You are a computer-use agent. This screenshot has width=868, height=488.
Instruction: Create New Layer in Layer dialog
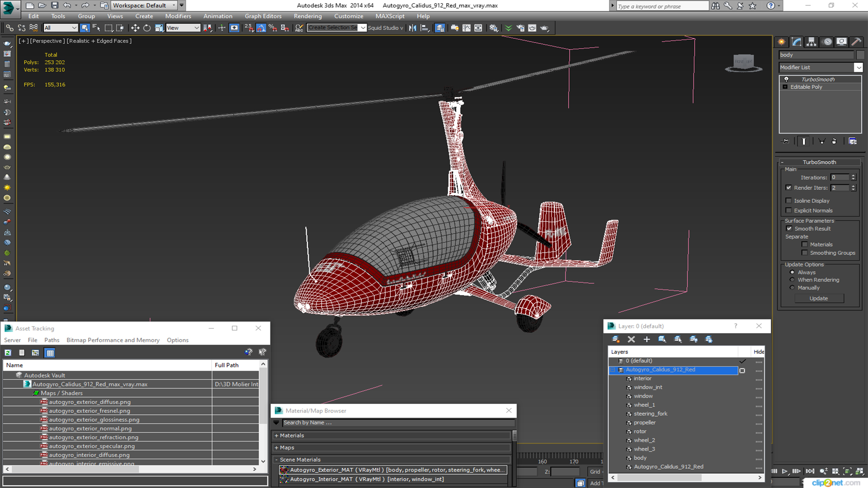click(x=616, y=339)
